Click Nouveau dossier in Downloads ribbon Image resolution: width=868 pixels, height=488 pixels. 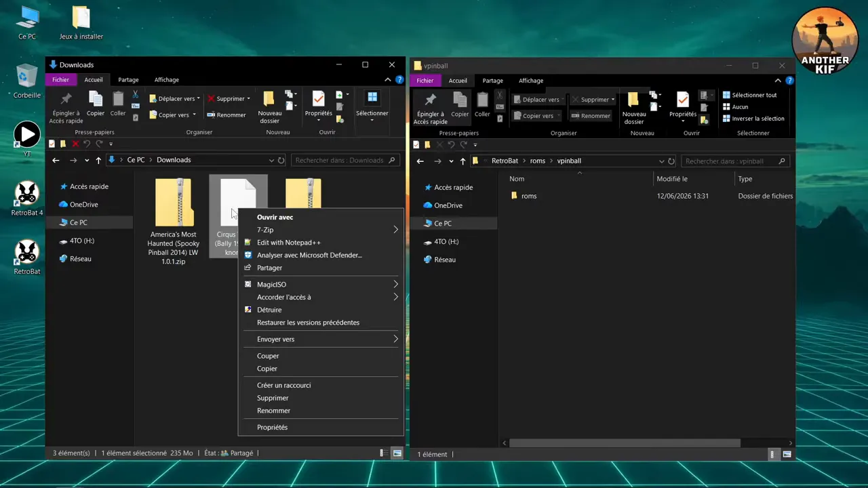tap(269, 108)
